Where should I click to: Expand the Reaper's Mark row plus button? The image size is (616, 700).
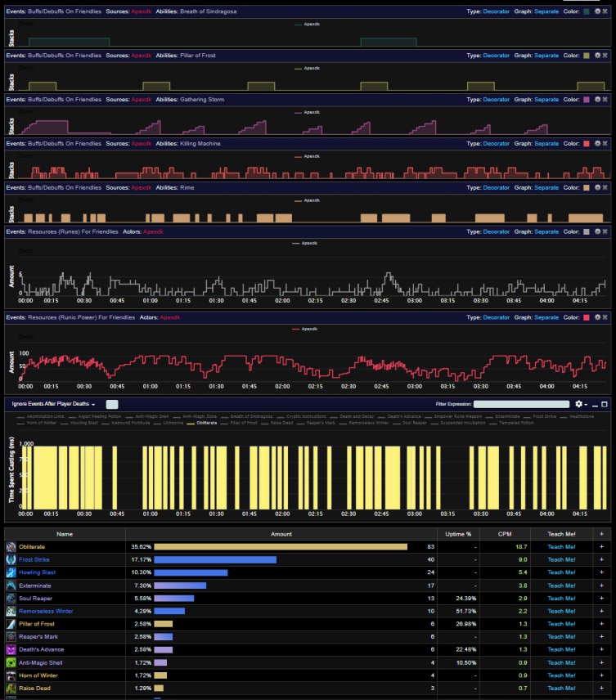tap(602, 636)
